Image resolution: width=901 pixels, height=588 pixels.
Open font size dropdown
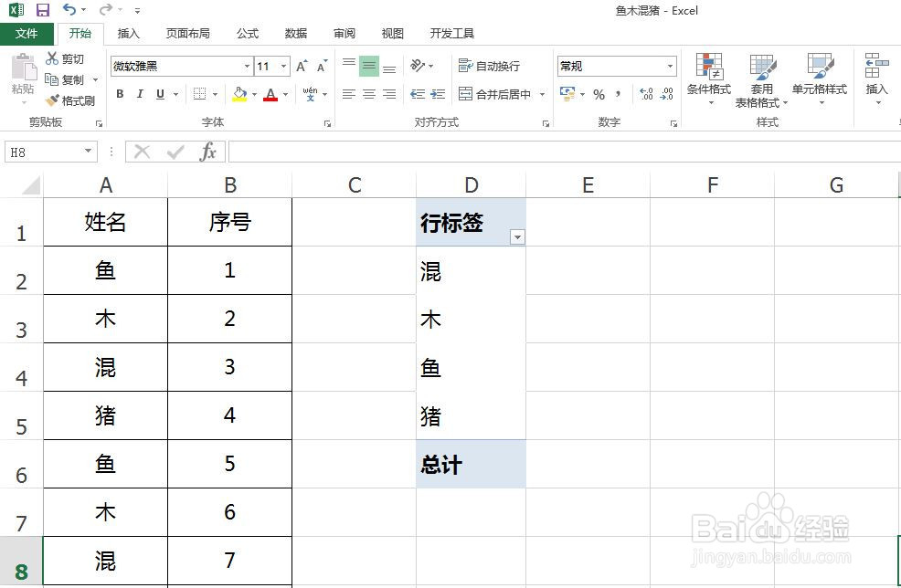pyautogui.click(x=283, y=66)
